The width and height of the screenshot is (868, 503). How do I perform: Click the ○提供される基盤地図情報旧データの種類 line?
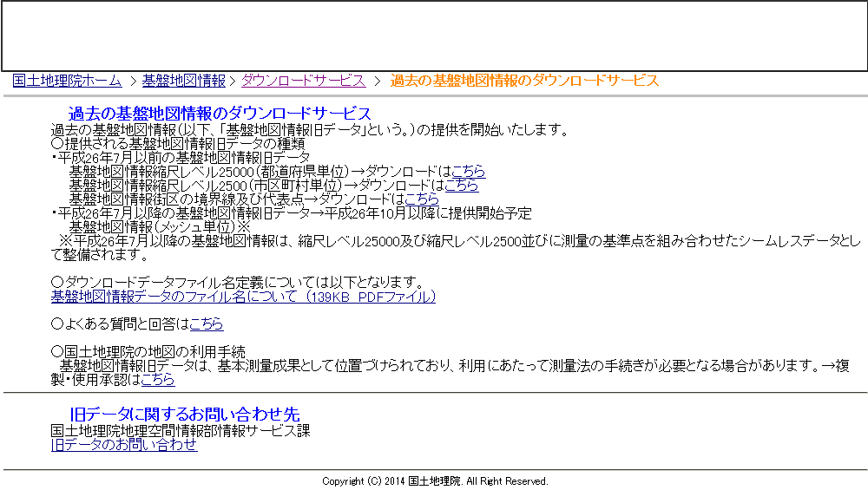tap(178, 144)
